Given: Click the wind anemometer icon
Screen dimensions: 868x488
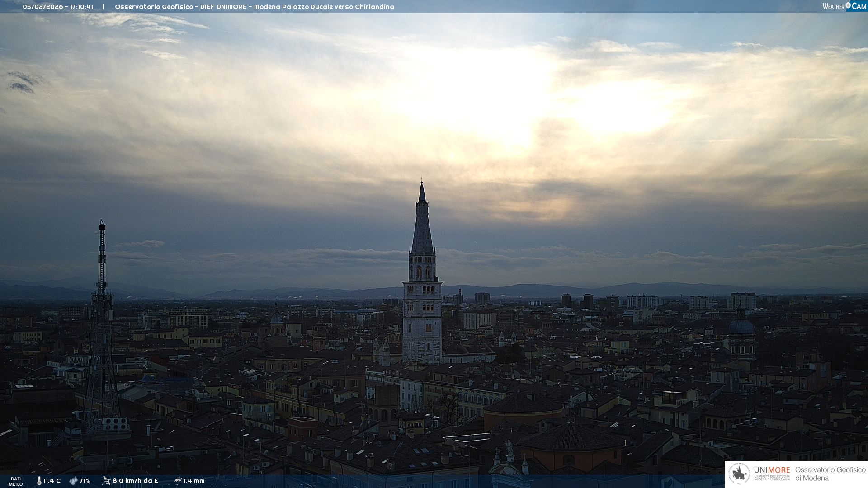Looking at the screenshot, I should 106,481.
